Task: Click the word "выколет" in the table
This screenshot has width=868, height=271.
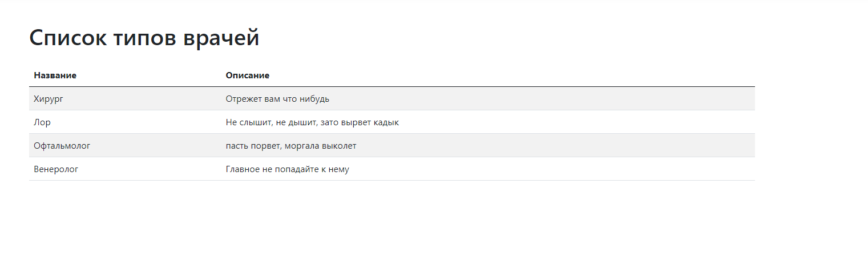Action: [340, 146]
